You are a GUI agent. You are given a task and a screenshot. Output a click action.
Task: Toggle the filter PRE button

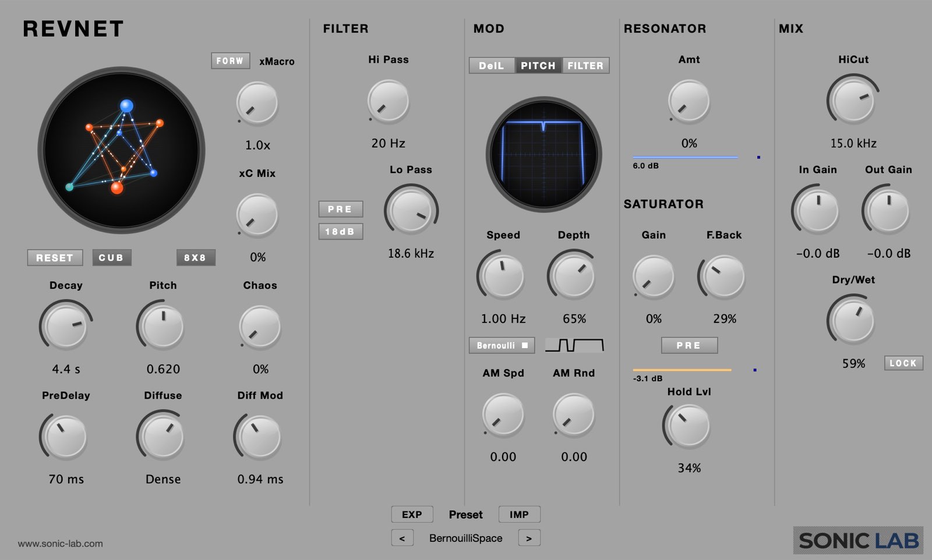coord(340,209)
